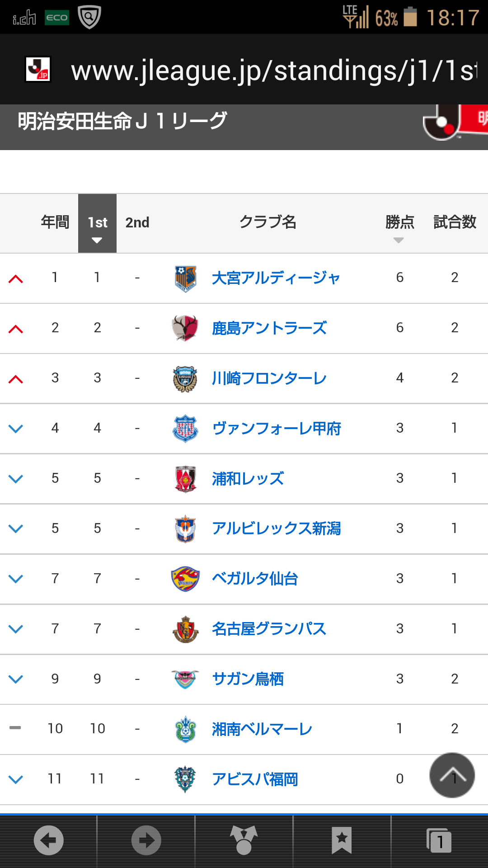This screenshot has width=488, height=868.
Task: Tap the scroll-to-top round button
Action: [452, 775]
